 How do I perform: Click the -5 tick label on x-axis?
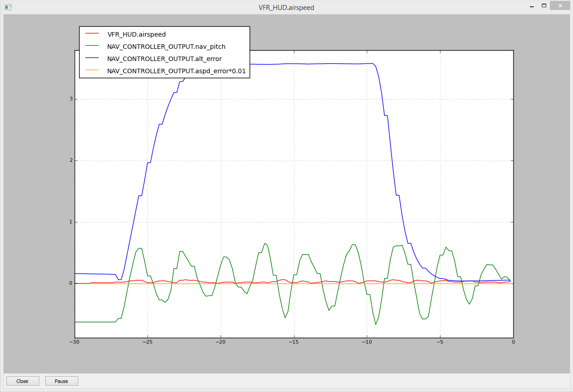(440, 342)
